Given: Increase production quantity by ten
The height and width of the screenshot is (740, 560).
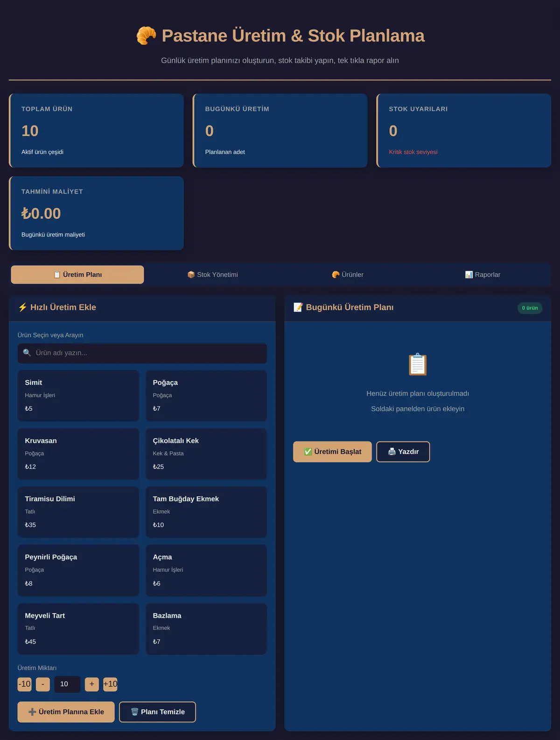Looking at the screenshot, I should pyautogui.click(x=110, y=684).
